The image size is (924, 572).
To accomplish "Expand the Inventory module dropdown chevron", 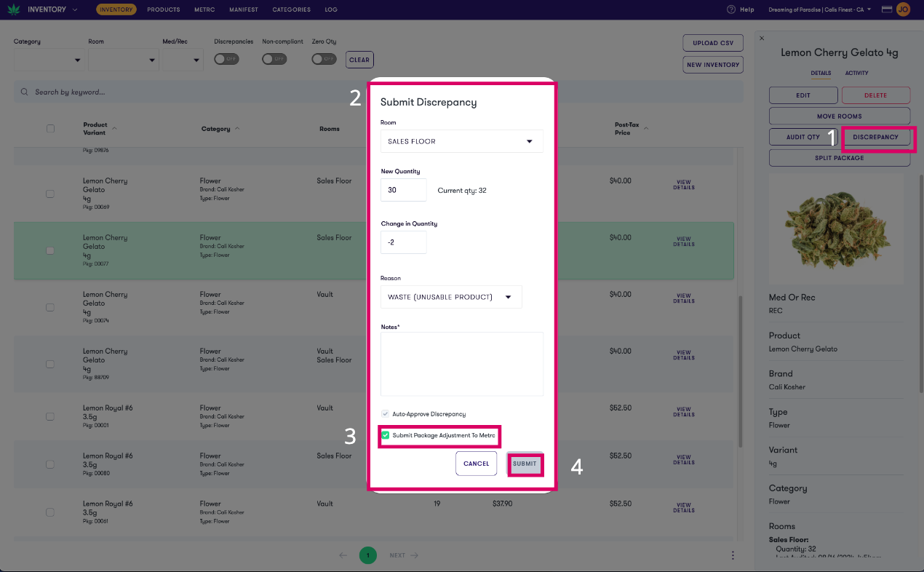I will 75,9.
